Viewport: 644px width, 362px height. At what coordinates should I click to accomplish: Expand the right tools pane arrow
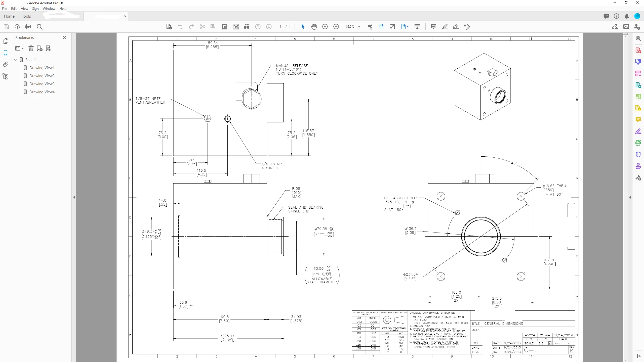(x=630, y=197)
